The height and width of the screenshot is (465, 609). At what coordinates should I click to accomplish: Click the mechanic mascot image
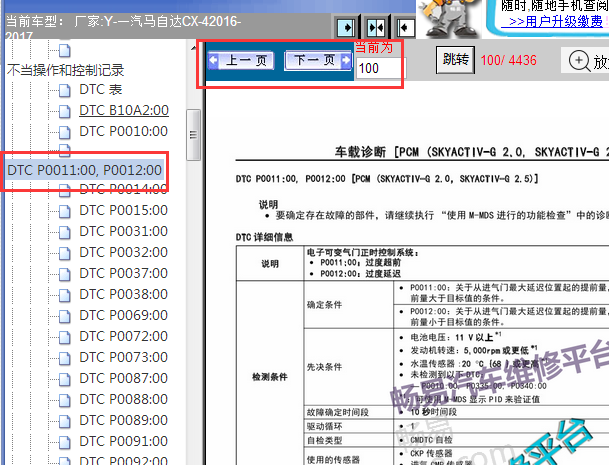click(450, 19)
